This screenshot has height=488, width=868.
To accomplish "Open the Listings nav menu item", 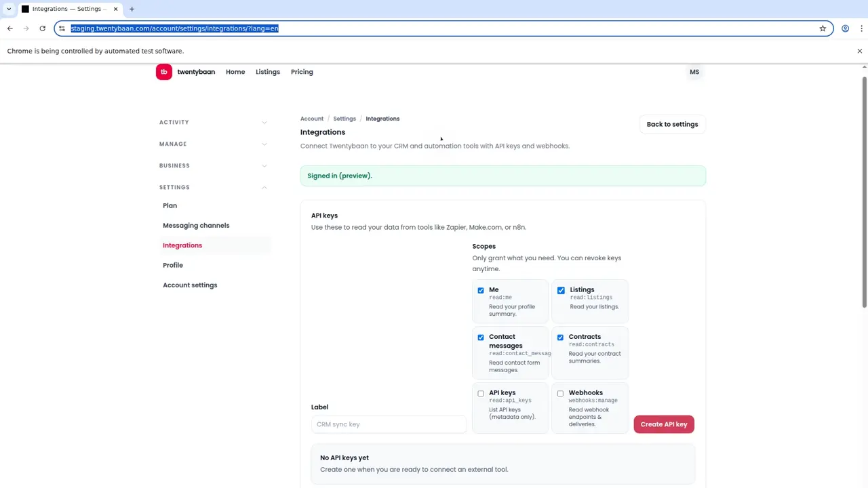I will [267, 72].
